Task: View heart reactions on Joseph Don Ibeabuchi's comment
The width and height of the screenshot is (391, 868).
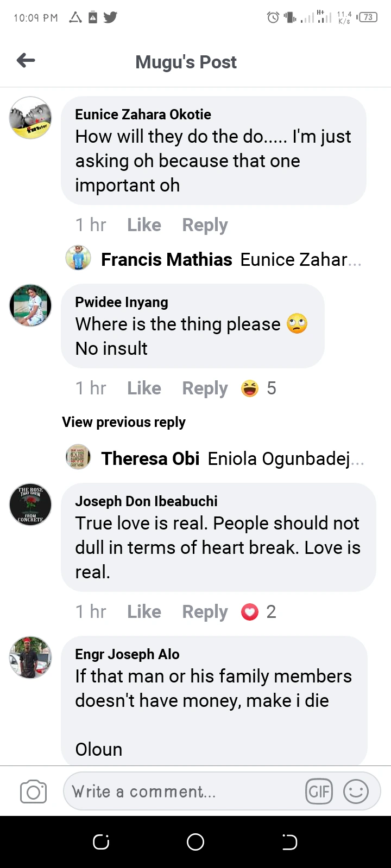Action: point(258,612)
